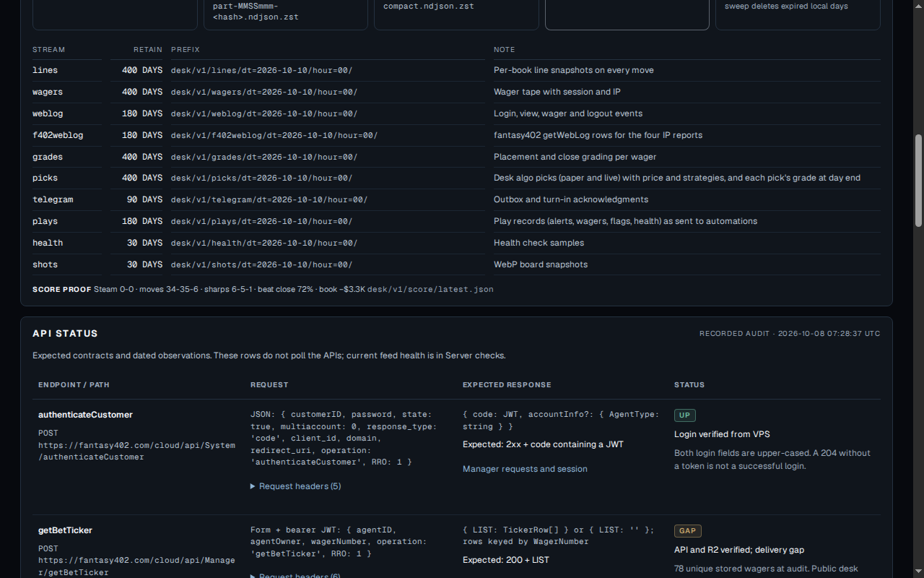The image size is (924, 578).
Task: Click the 'Wager tape with session and IP' note
Action: tap(557, 92)
